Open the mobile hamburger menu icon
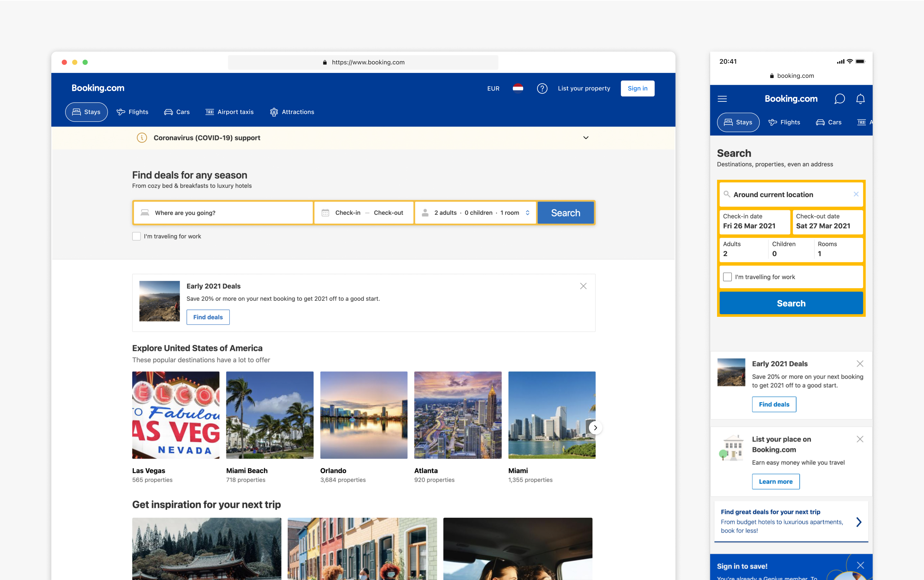 click(x=722, y=99)
